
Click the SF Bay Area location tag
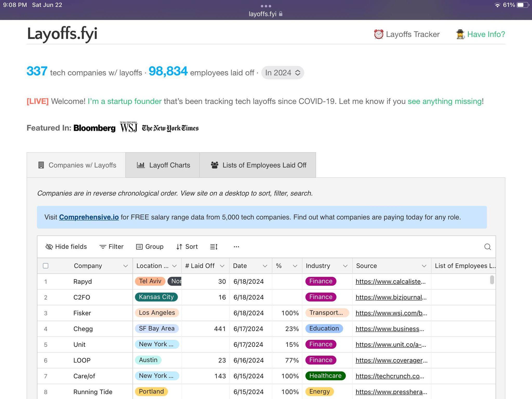157,329
